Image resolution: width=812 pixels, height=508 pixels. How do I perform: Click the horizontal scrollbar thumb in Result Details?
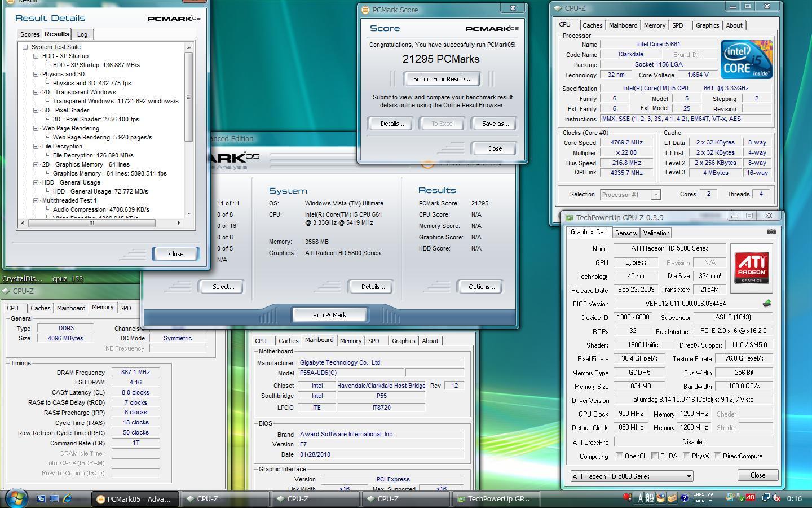pyautogui.click(x=91, y=223)
